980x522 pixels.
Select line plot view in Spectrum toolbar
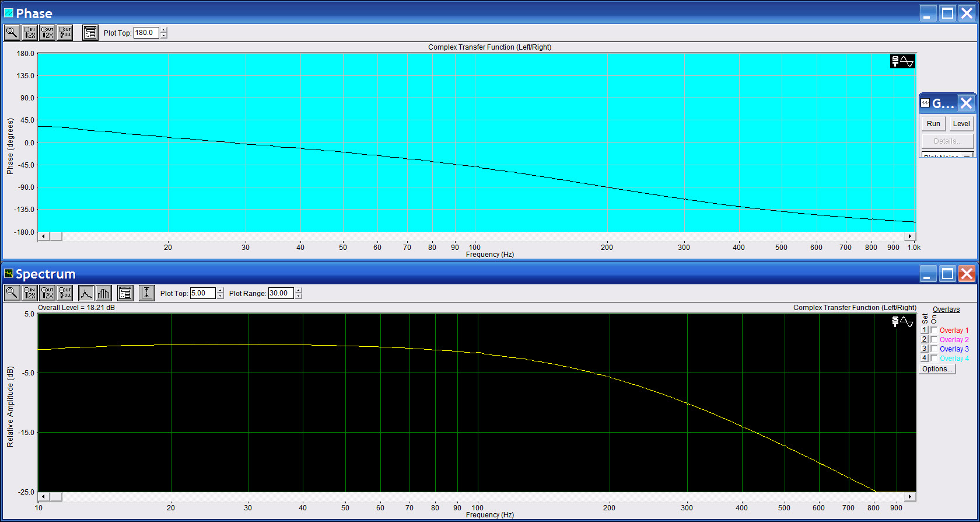tap(86, 293)
